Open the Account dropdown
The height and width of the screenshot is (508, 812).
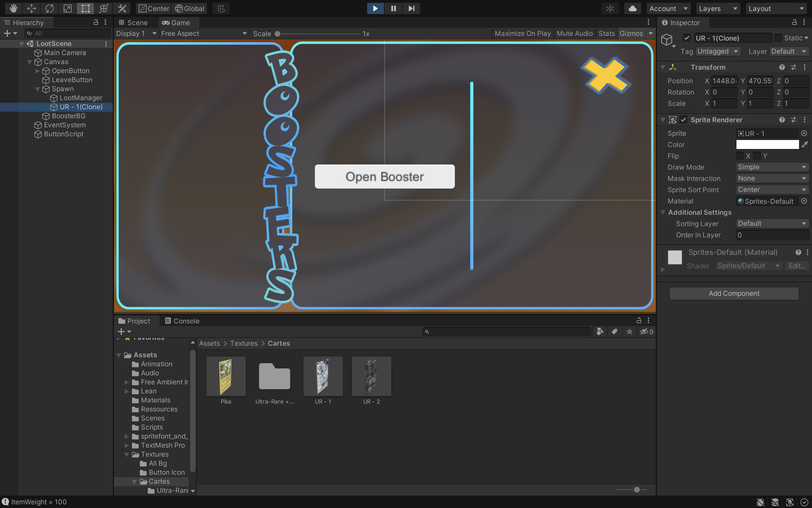668,8
